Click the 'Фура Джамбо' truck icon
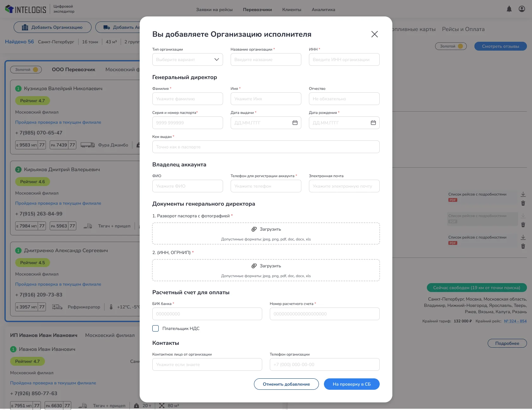This screenshot has height=410, width=532. [88, 145]
